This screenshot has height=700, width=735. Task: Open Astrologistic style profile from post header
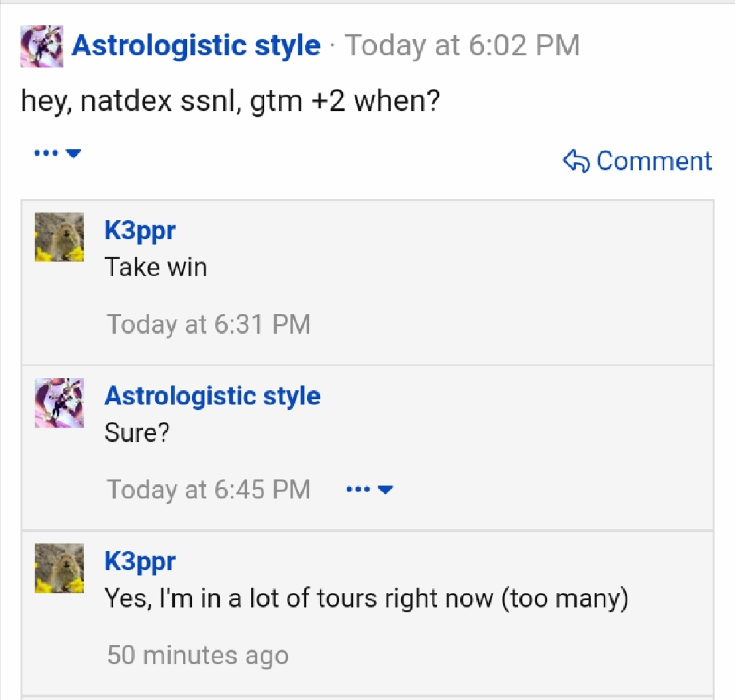tap(196, 46)
